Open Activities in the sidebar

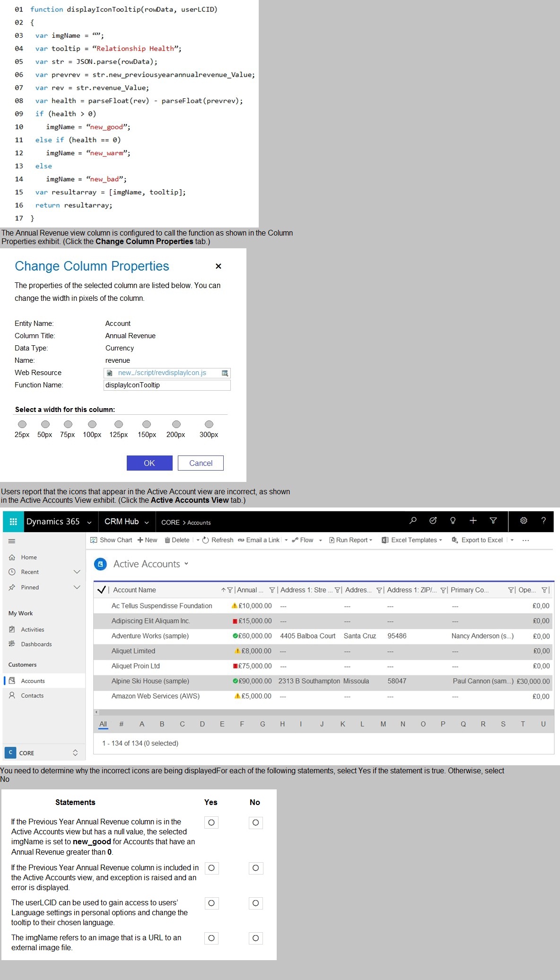pos(32,630)
